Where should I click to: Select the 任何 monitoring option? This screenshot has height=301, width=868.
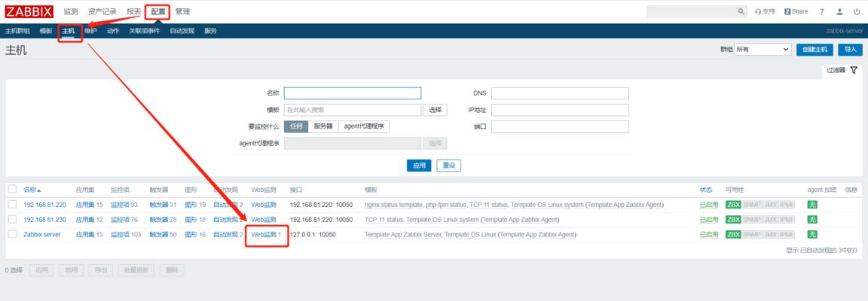(296, 126)
